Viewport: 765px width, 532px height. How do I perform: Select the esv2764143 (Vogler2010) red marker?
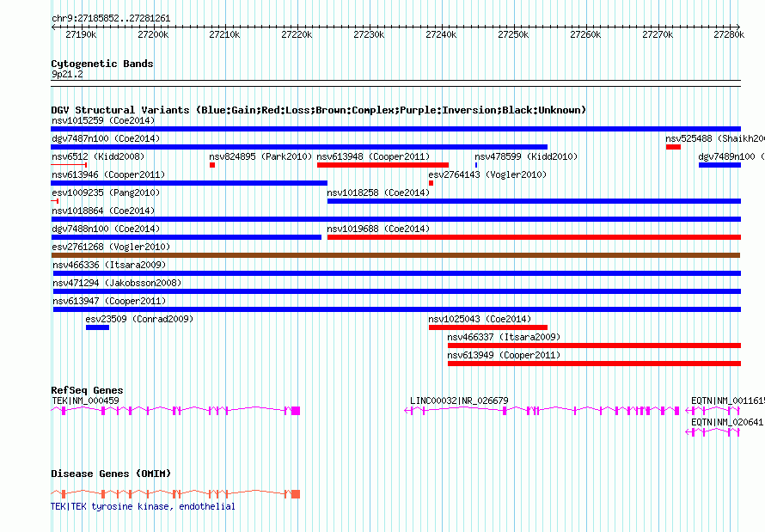click(x=431, y=183)
